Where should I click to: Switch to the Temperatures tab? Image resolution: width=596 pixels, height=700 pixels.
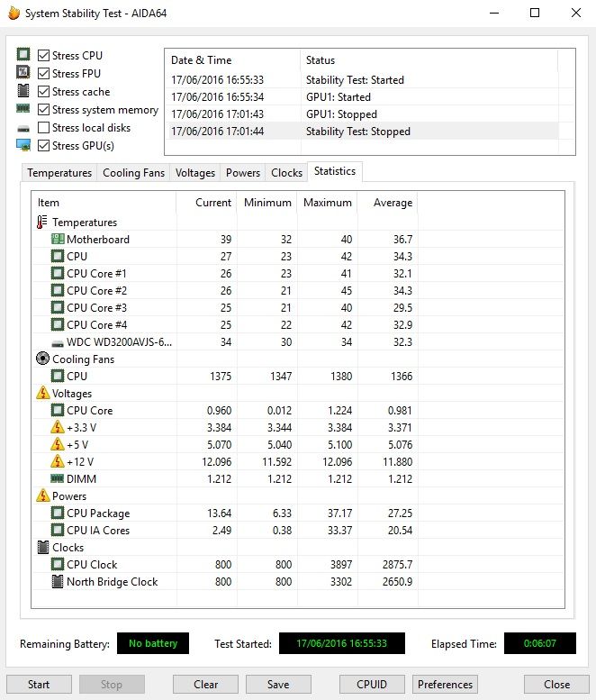tap(59, 173)
